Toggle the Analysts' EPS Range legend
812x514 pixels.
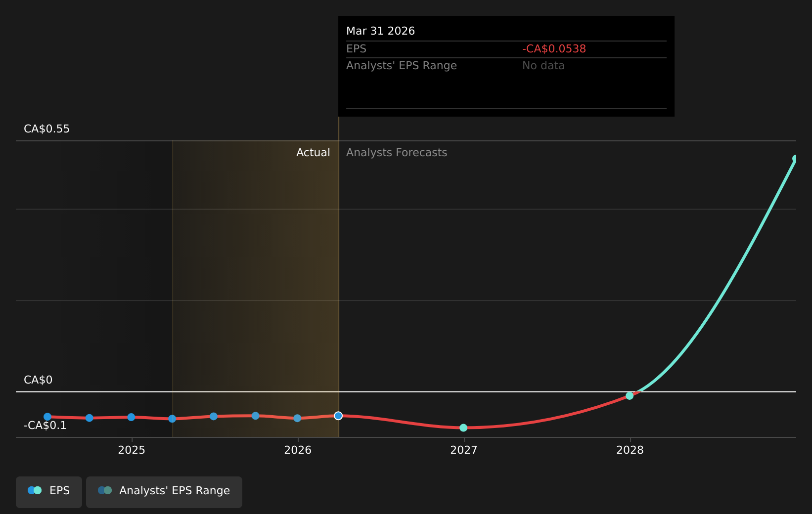[x=164, y=492]
